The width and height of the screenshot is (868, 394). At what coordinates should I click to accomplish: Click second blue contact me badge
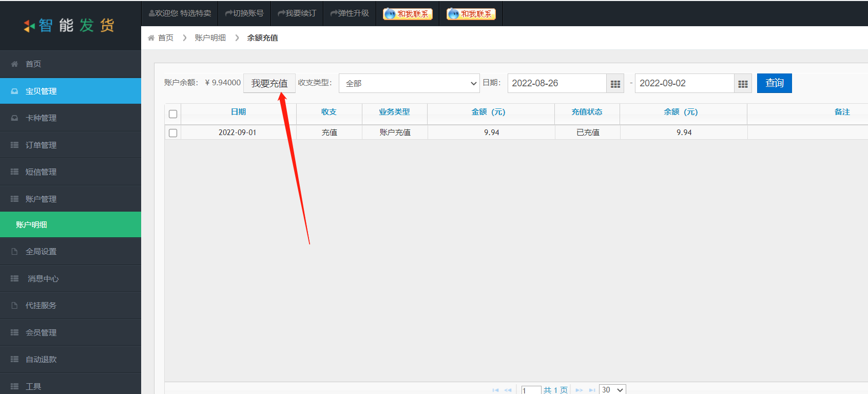pyautogui.click(x=471, y=14)
